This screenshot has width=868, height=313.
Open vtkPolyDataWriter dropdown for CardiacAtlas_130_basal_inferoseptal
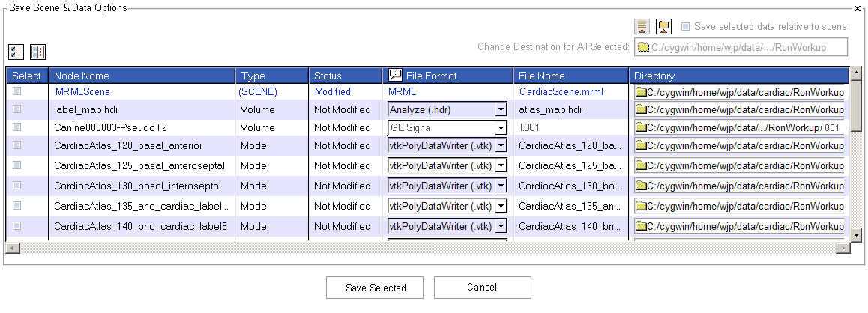click(x=500, y=186)
